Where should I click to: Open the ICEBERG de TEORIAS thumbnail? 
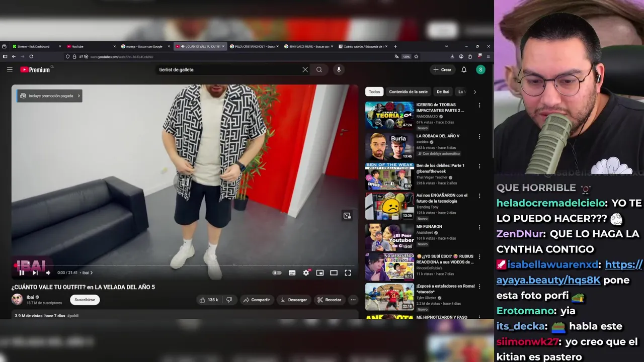click(x=389, y=115)
